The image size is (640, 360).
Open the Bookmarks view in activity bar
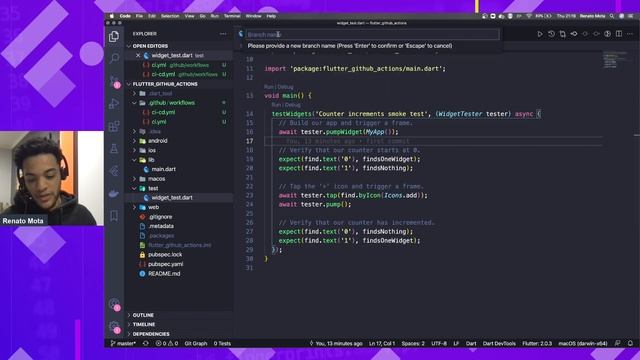click(114, 216)
